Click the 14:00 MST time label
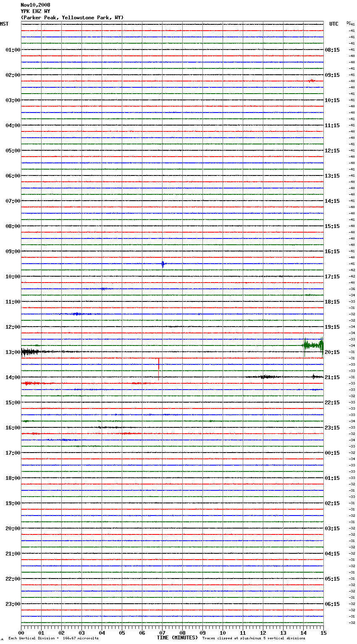This screenshot has width=357, height=644. (13, 377)
